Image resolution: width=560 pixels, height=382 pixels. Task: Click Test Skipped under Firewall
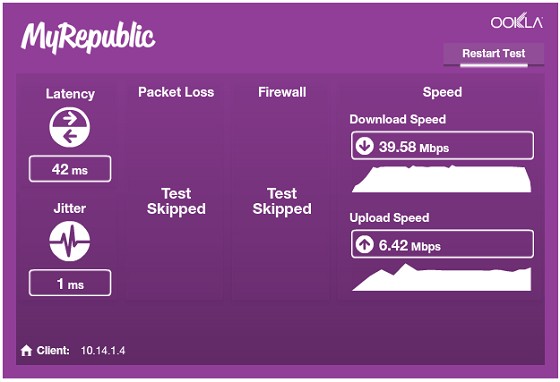[282, 201]
